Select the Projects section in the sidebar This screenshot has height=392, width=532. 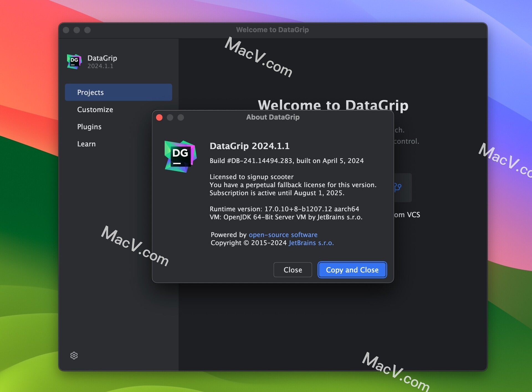(90, 92)
